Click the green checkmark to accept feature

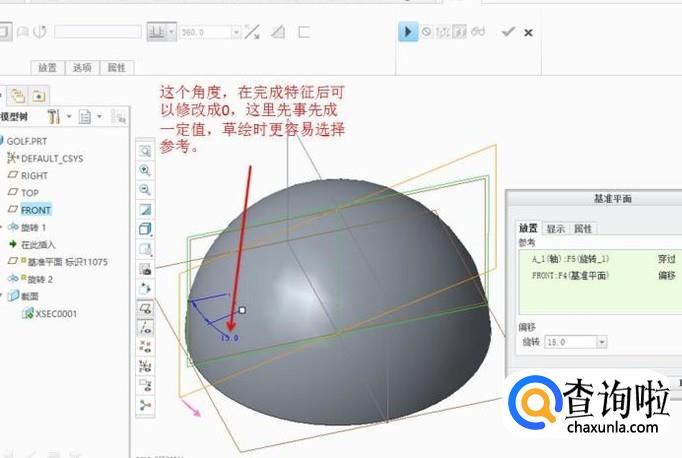tap(508, 32)
